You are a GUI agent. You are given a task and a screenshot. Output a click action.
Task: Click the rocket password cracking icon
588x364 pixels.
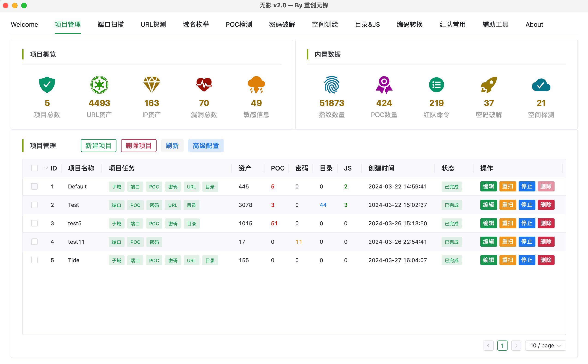(489, 85)
